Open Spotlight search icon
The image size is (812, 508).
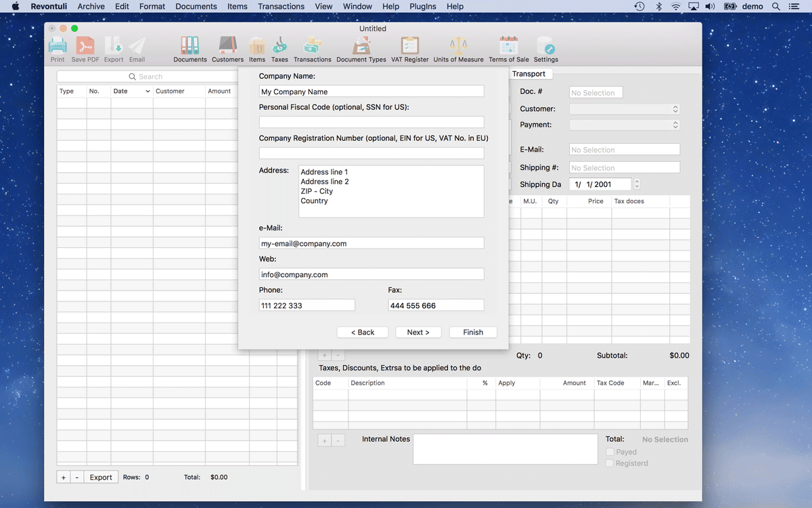pos(776,6)
